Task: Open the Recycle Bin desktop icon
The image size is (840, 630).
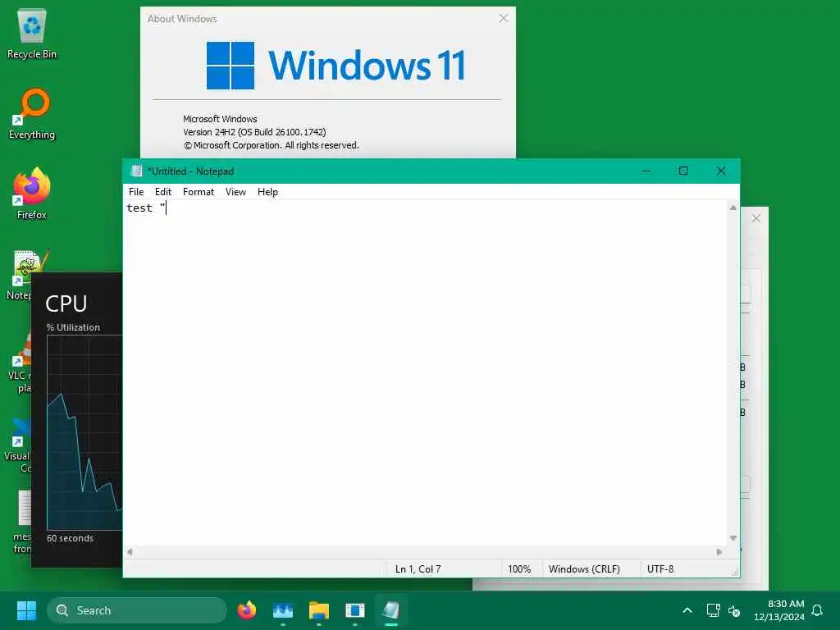Action: tap(32, 33)
